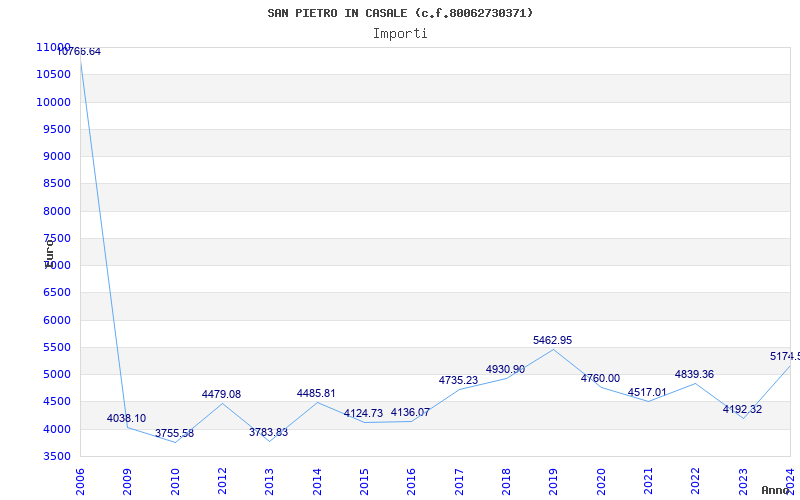
Task: Click the 4735.23 data label for 2017
Action: click(458, 381)
